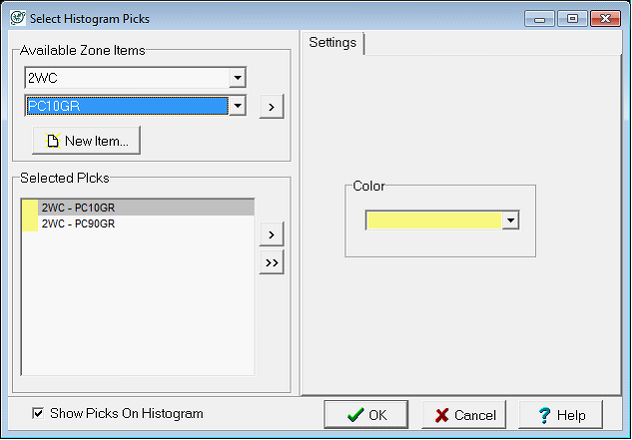
Task: Click the New Item document button
Action: [x=87, y=141]
